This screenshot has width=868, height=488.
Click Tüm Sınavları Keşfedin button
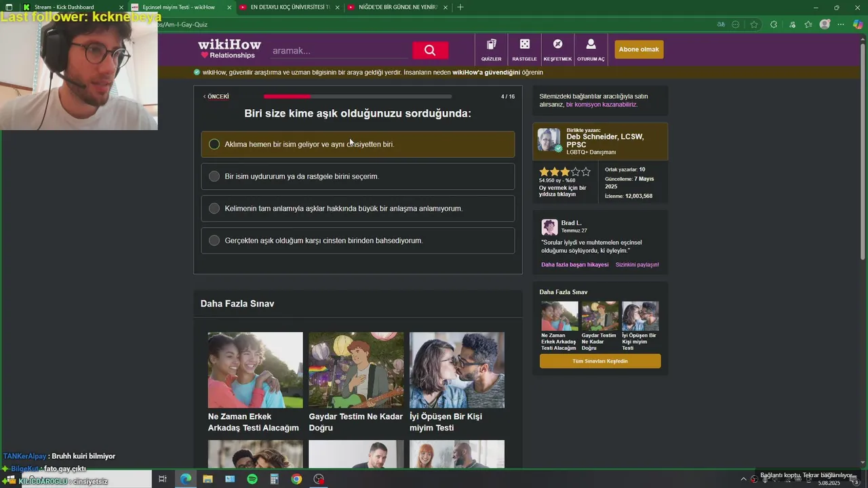coord(600,361)
